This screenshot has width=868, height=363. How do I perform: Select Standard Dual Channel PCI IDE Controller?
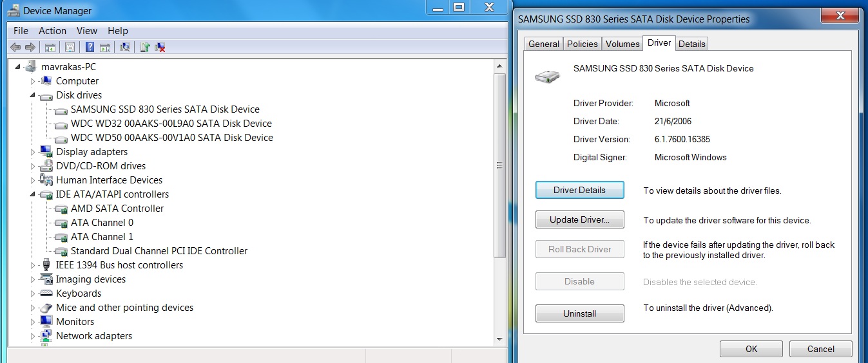(159, 250)
